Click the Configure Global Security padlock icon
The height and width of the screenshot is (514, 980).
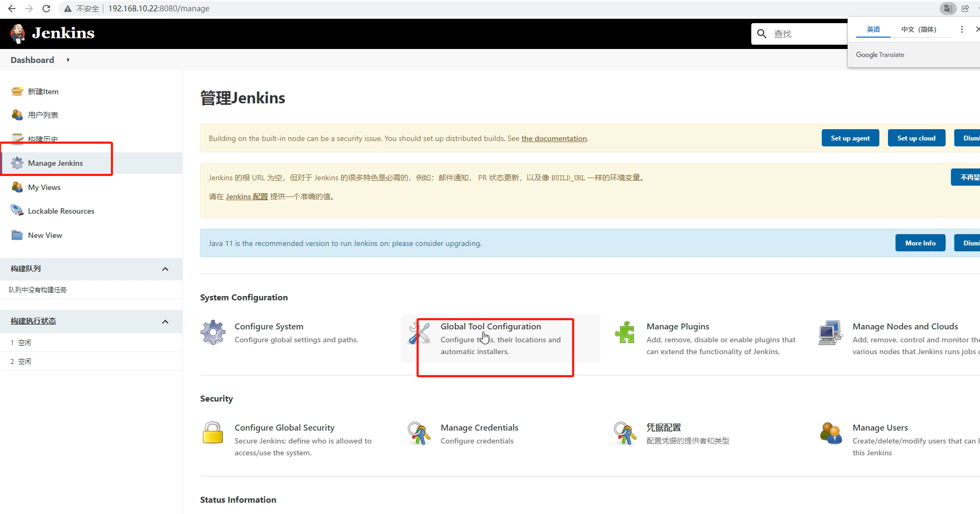213,433
